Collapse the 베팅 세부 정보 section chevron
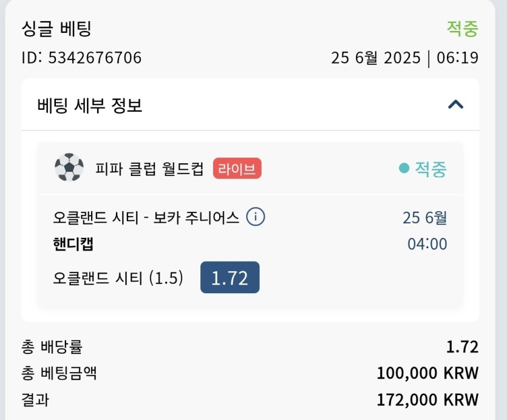Screen dimensions: 507x420 [455, 104]
